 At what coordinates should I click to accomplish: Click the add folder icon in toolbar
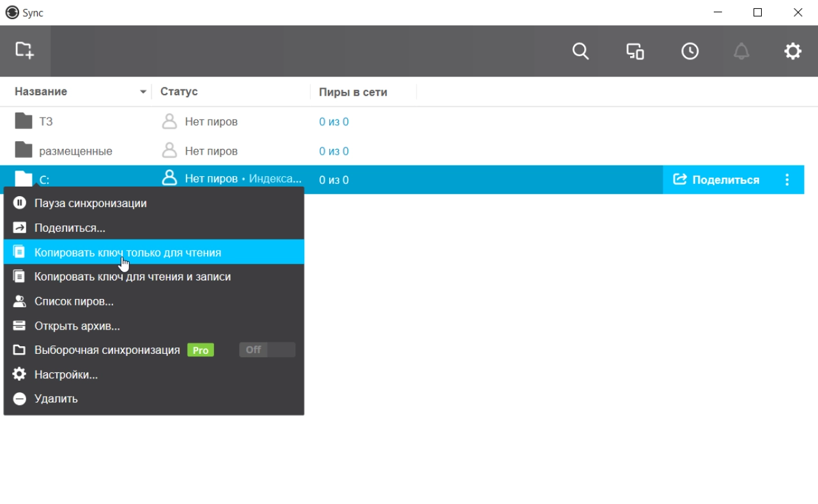[24, 50]
